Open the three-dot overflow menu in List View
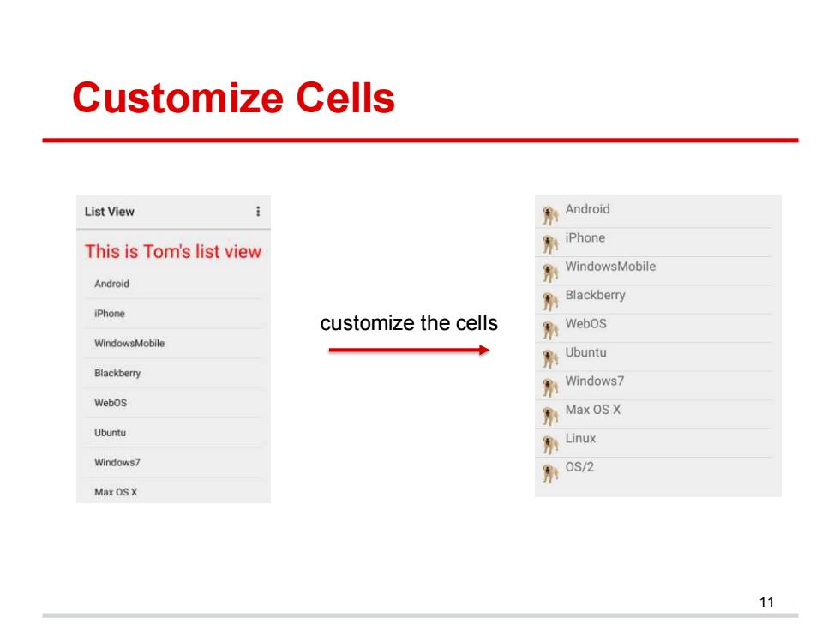840x630 pixels. (258, 212)
